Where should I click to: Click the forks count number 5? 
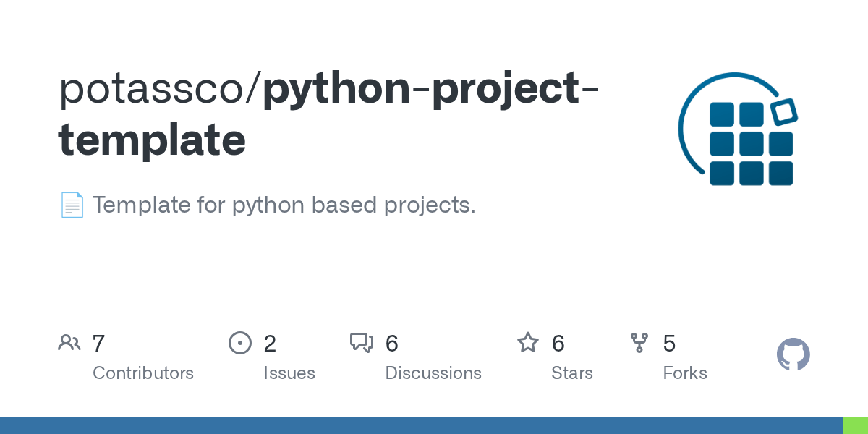tap(669, 343)
